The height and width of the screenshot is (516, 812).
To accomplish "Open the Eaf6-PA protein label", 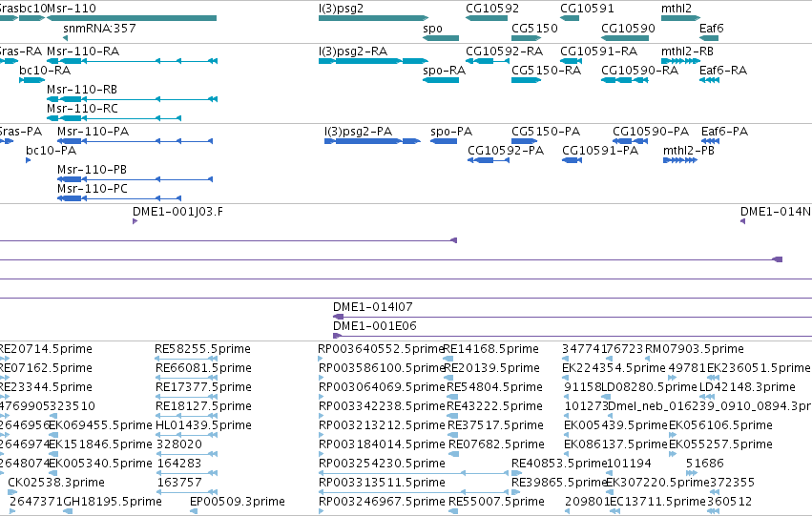I will click(724, 132).
